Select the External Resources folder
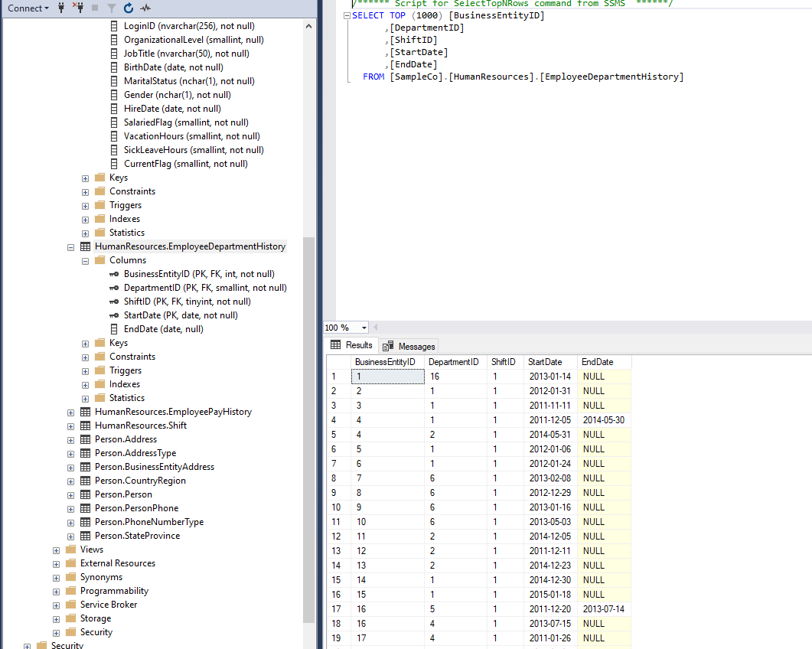This screenshot has height=649, width=812. pyautogui.click(x=118, y=563)
